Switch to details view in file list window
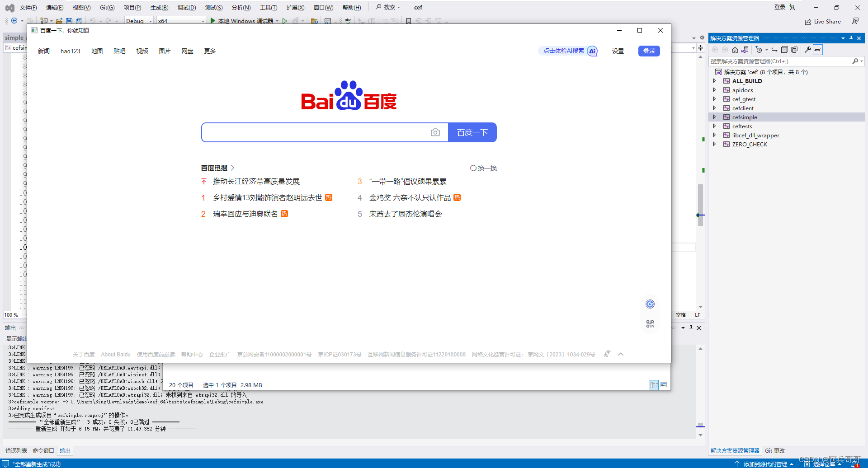The image size is (868, 468). point(654,385)
